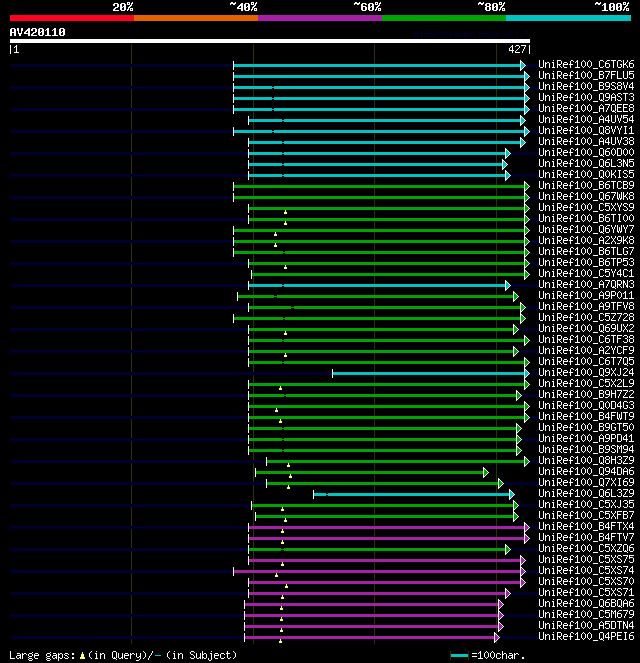Open hit UniRef100_Q9XJ24
640x663 pixels.
(586, 372)
